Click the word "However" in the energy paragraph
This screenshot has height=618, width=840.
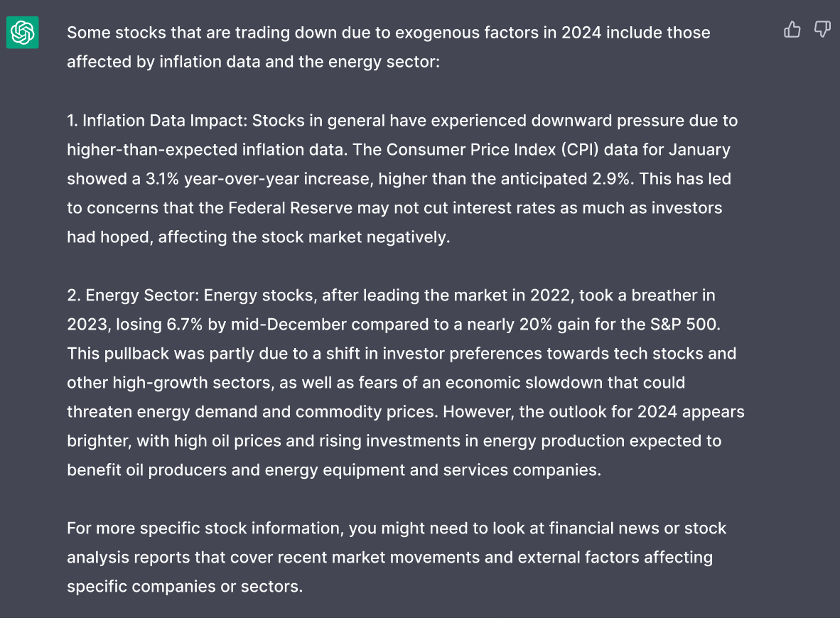click(x=487, y=412)
